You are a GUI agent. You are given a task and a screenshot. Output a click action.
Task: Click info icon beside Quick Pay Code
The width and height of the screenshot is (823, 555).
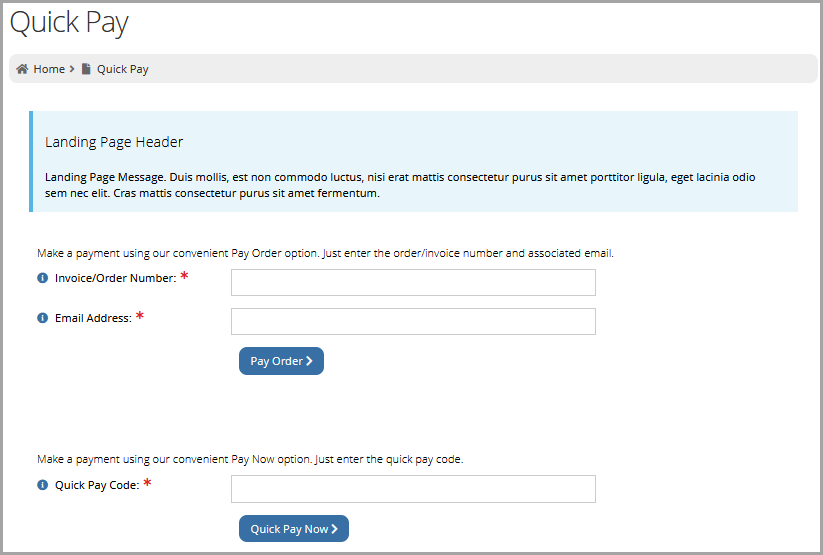click(43, 485)
